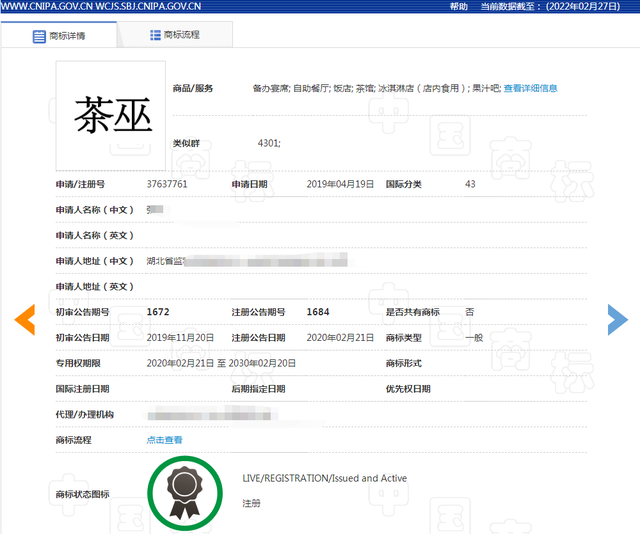Go to previous trademark with orange arrow

pyautogui.click(x=25, y=320)
